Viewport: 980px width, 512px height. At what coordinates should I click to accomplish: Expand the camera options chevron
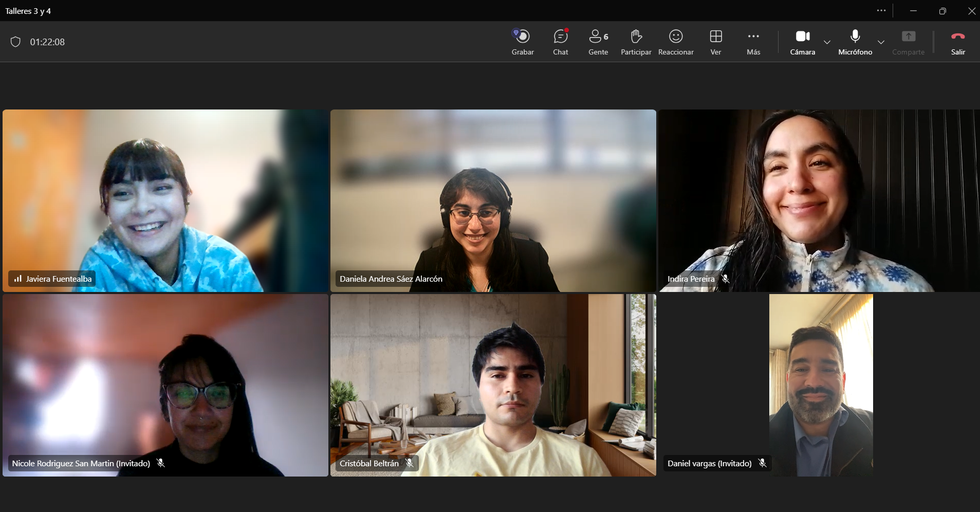tap(827, 42)
